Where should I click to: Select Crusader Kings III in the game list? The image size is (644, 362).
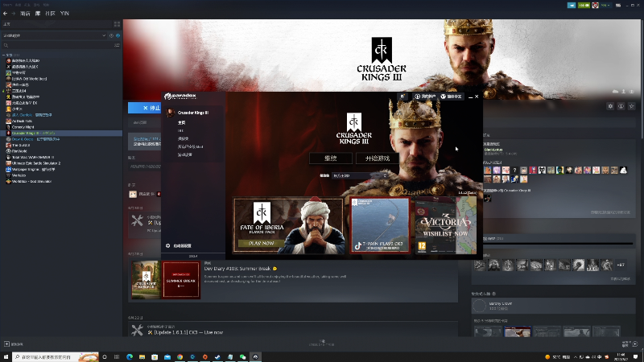click(62, 133)
